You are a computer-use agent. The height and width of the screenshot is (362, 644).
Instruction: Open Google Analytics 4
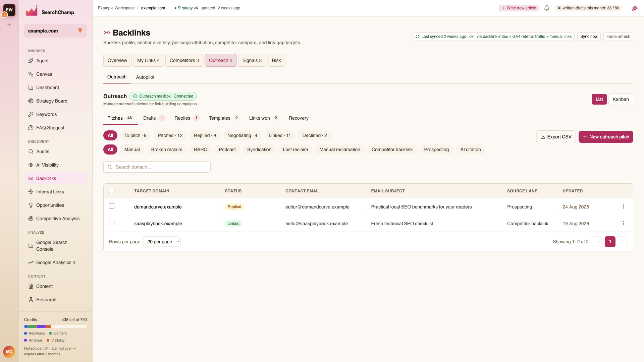pyautogui.click(x=55, y=262)
